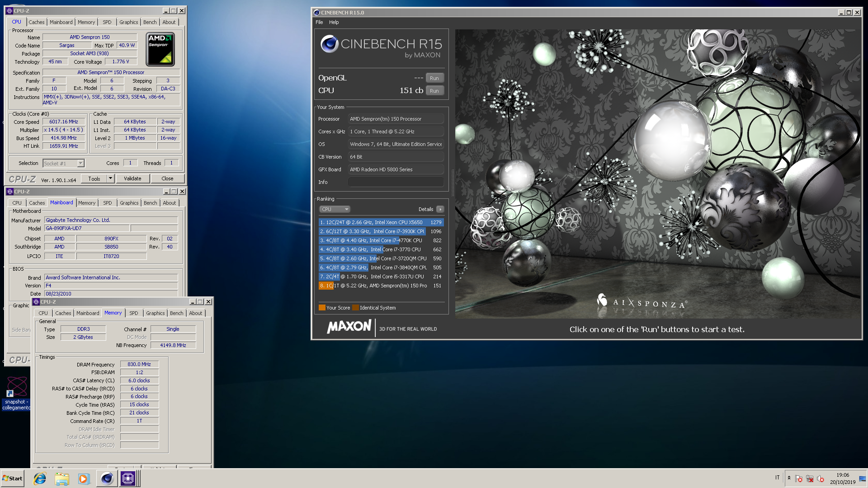Click the disconnected network tray icon

tap(810, 479)
